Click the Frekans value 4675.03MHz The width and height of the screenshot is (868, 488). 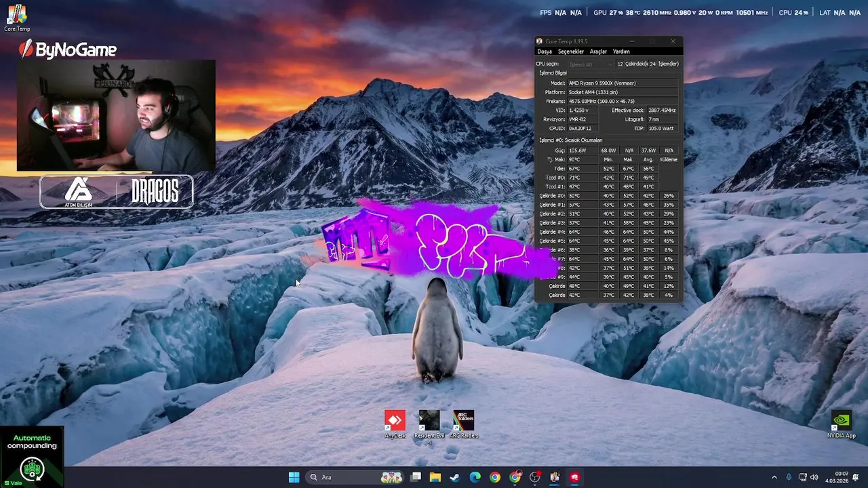622,101
